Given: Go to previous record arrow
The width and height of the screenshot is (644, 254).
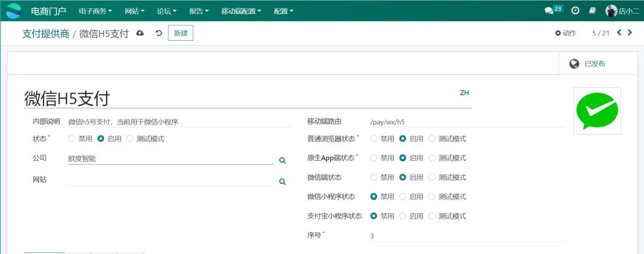Looking at the screenshot, I should [x=619, y=33].
